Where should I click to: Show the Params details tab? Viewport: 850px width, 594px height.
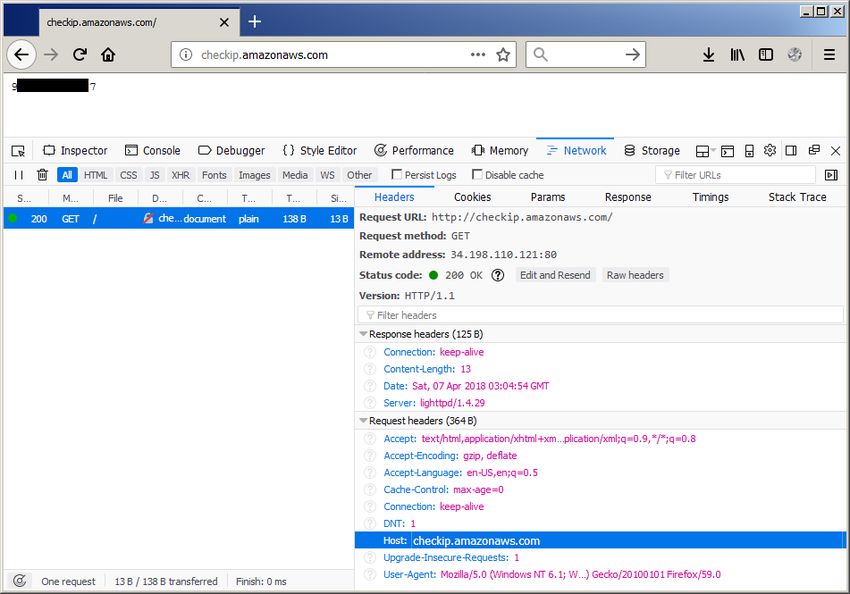click(x=548, y=197)
